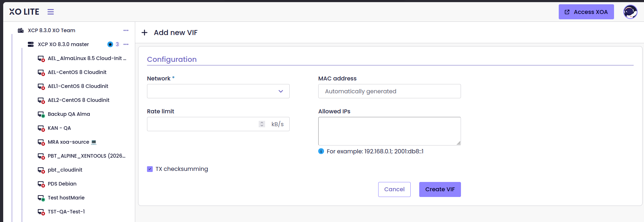The width and height of the screenshot is (644, 222).
Task: Click the Rate limit stepper arrows
Action: click(x=262, y=124)
